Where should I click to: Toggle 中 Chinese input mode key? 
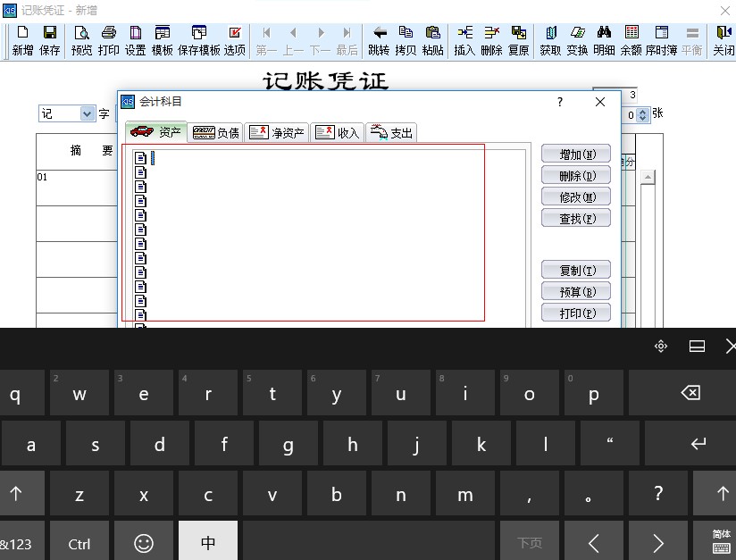208,542
